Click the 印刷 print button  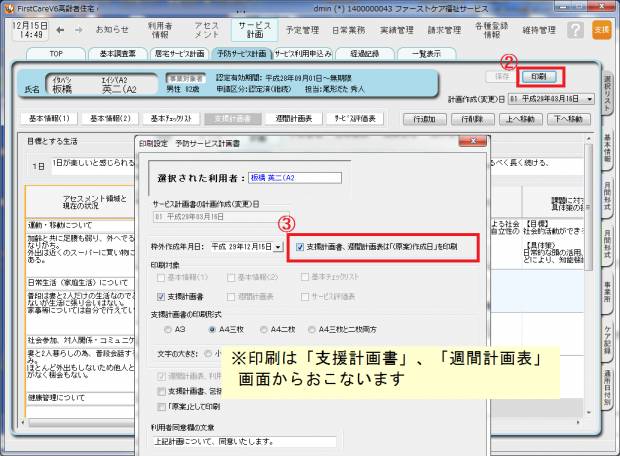click(538, 76)
